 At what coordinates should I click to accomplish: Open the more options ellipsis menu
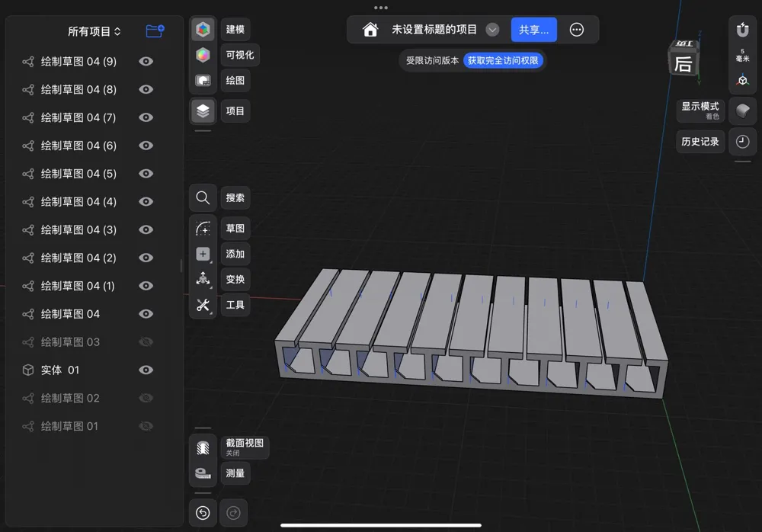[x=576, y=30]
